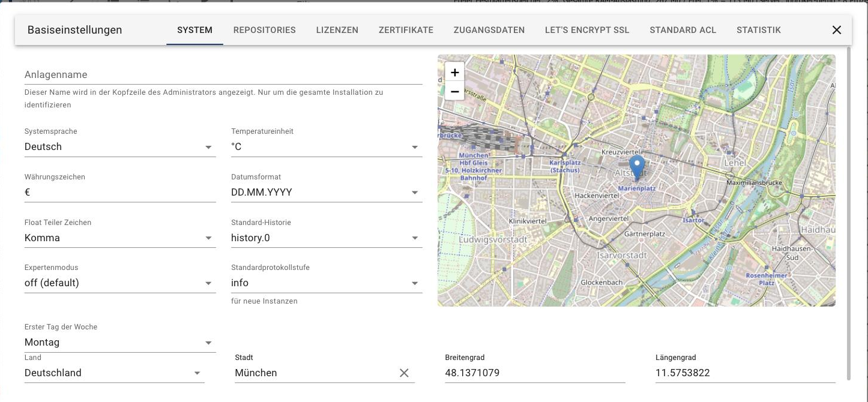This screenshot has width=868, height=402.
Task: Open the Standard ACL tab
Action: tap(683, 30)
